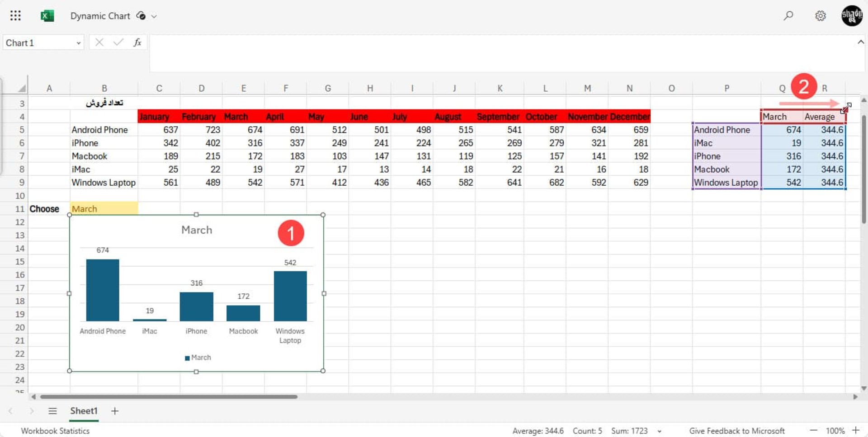868x437 pixels.
Task: Click the insert function fx icon
Action: (x=137, y=42)
